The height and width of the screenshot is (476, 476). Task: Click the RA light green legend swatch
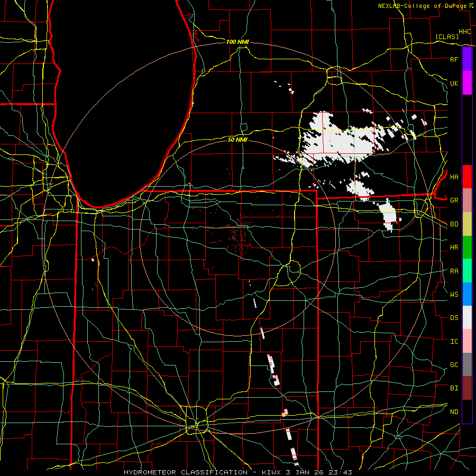[x=467, y=271]
